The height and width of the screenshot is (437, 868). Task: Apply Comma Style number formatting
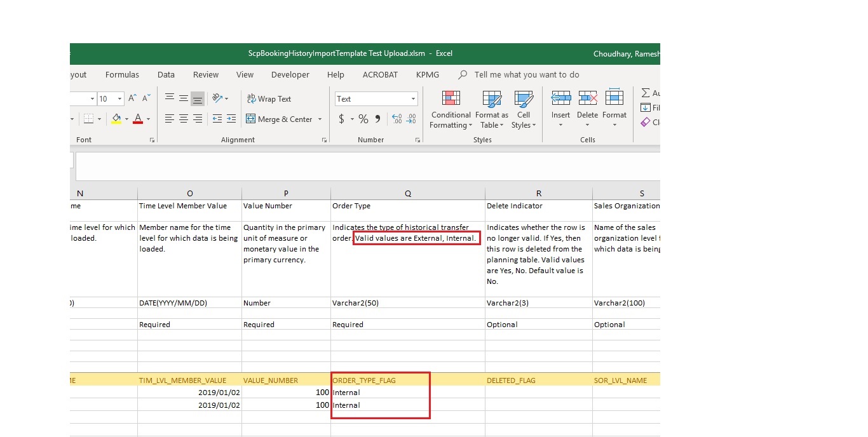[x=376, y=119]
